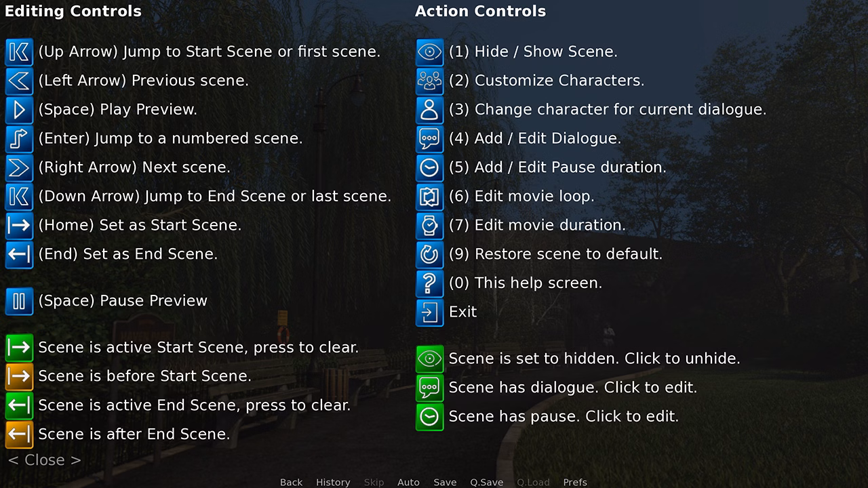Click the green active Start Scene icon
868x488 pixels.
(19, 348)
